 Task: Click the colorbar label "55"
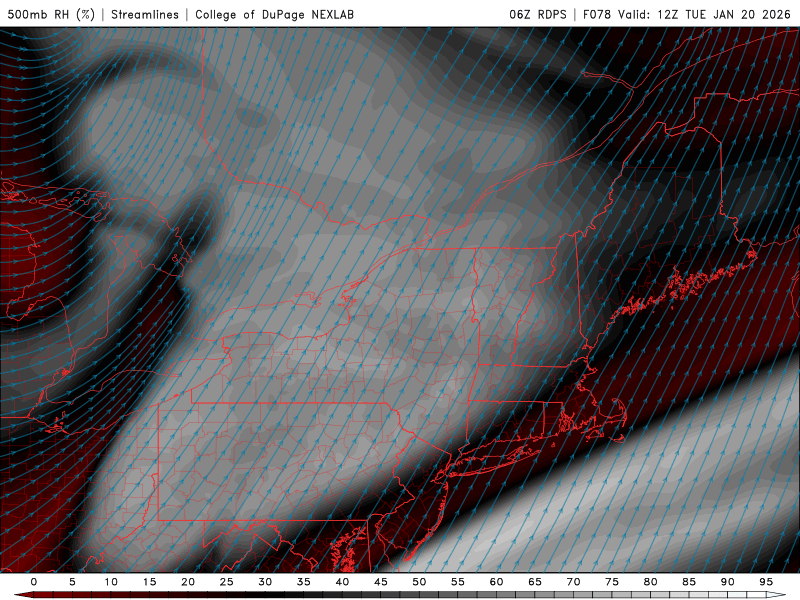458,582
